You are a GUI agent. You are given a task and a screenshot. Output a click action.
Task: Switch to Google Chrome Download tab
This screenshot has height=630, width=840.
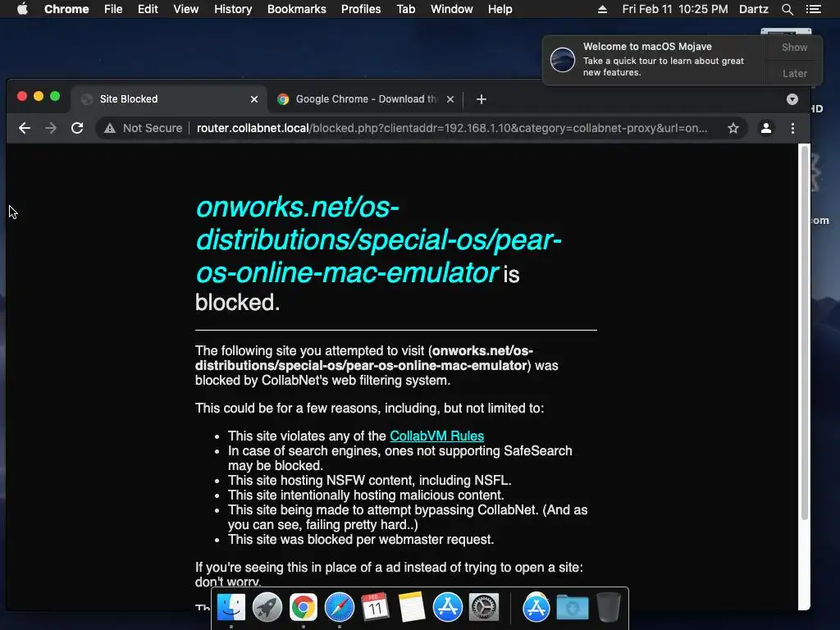click(x=365, y=99)
